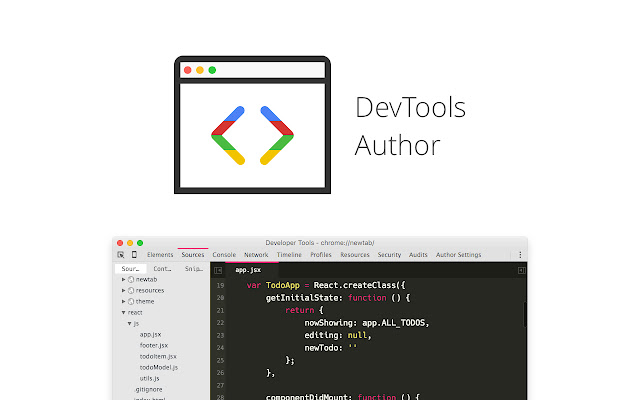Expand the theme tree folder
This screenshot has width=640, height=400.
pos(124,301)
